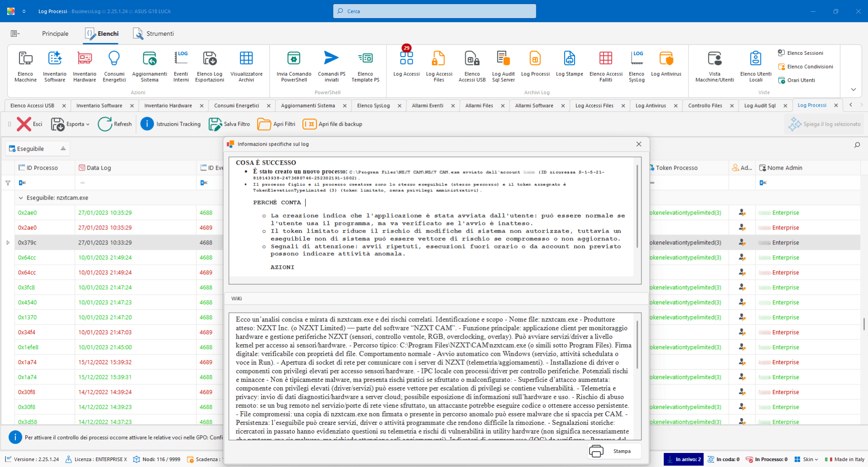
Task: Switch to the Allarmi Eventi tab
Action: 427,105
